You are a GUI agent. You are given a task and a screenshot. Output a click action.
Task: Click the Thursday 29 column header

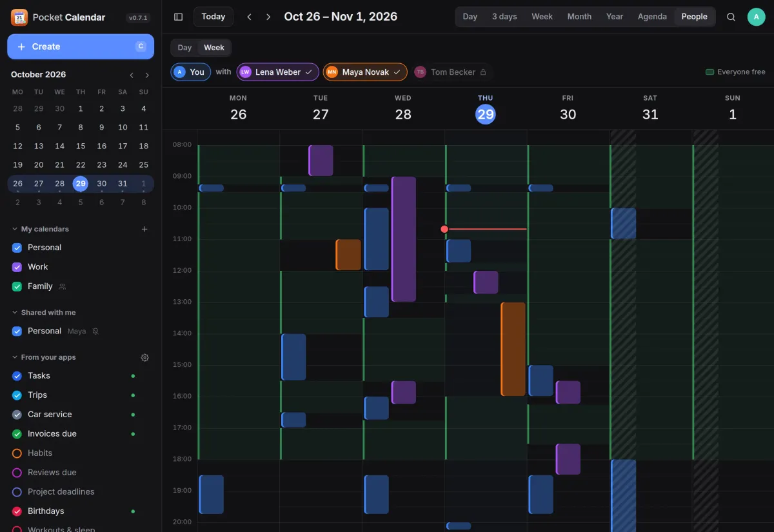(486, 110)
